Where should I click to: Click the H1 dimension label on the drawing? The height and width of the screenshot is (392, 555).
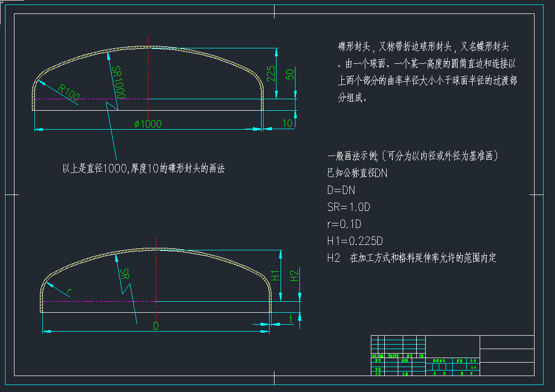(275, 276)
